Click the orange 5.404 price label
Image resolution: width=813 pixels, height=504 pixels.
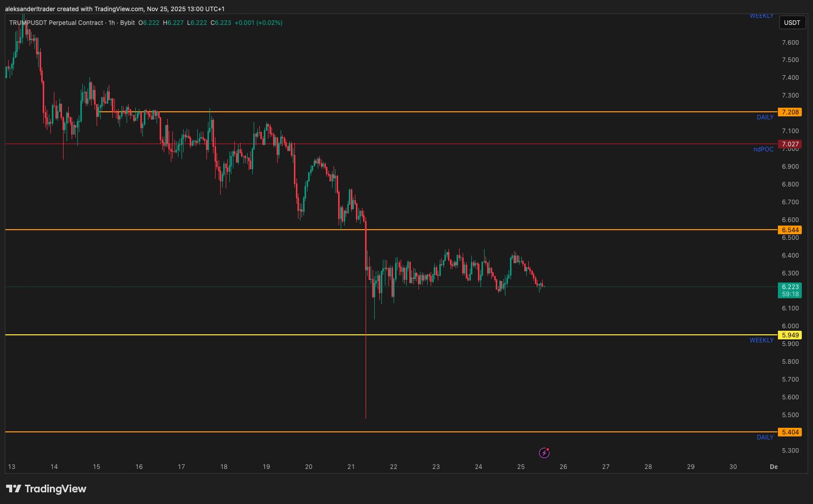[x=790, y=432]
